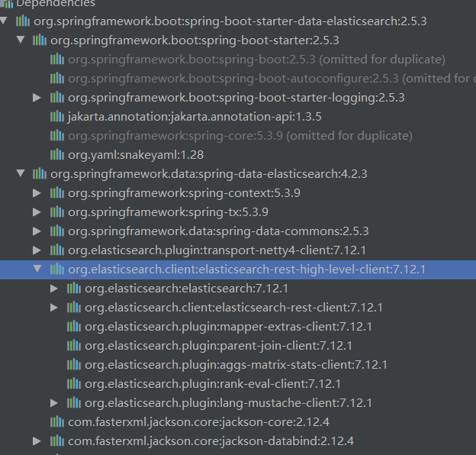This screenshot has width=476, height=455.
Task: Select rank-eval-client:7.12.1 text
Action: [213, 384]
